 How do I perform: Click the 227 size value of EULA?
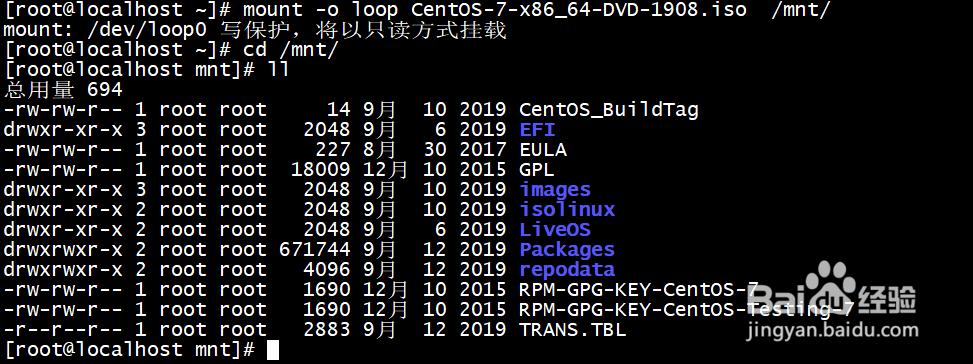[x=332, y=149]
